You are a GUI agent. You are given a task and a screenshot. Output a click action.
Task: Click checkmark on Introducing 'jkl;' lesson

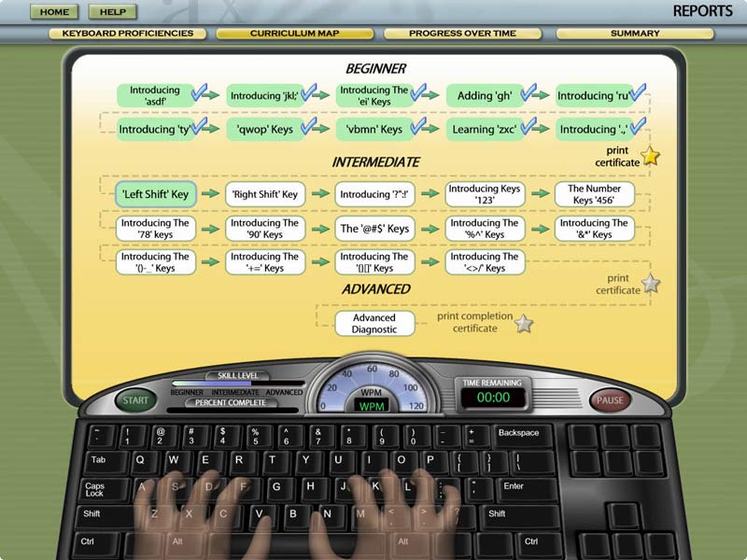[x=309, y=91]
